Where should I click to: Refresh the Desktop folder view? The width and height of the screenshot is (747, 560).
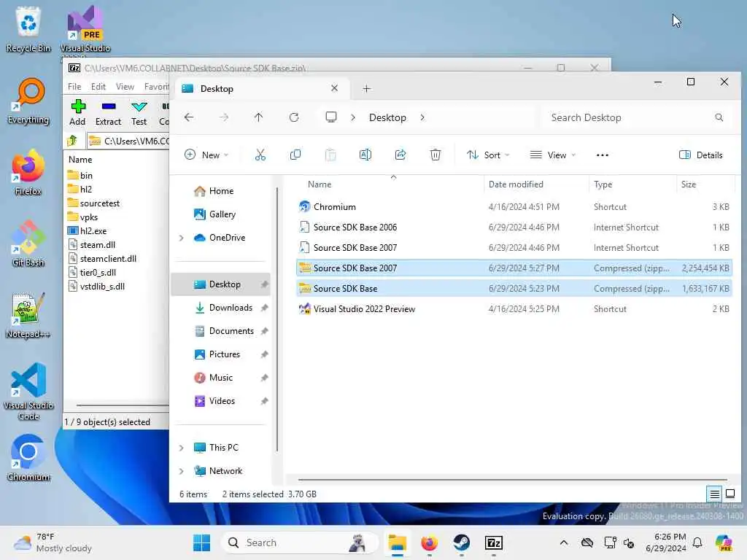[294, 117]
